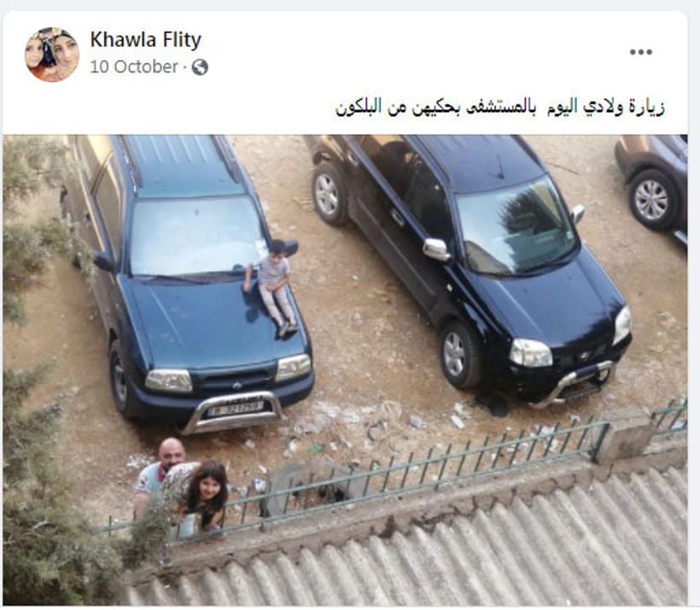Screen dimensions: 700x610
Task: Click the smiling girl at the fence
Action: 203,496
